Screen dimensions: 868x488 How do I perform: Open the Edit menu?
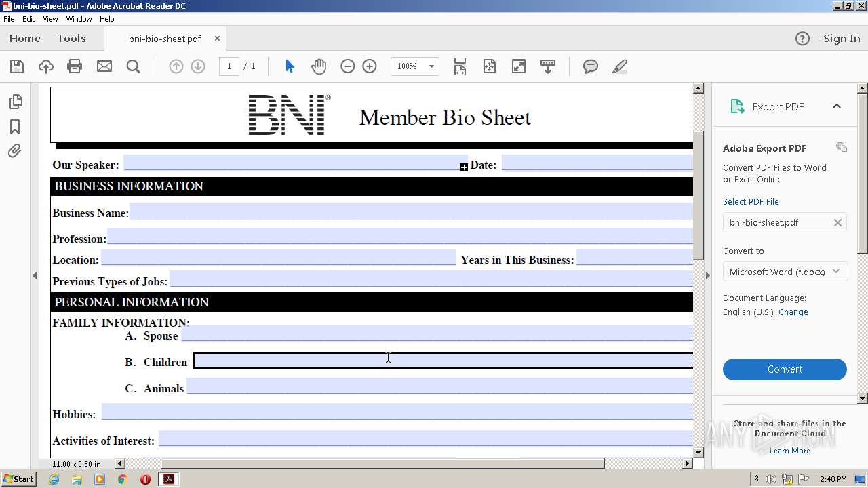coord(28,19)
